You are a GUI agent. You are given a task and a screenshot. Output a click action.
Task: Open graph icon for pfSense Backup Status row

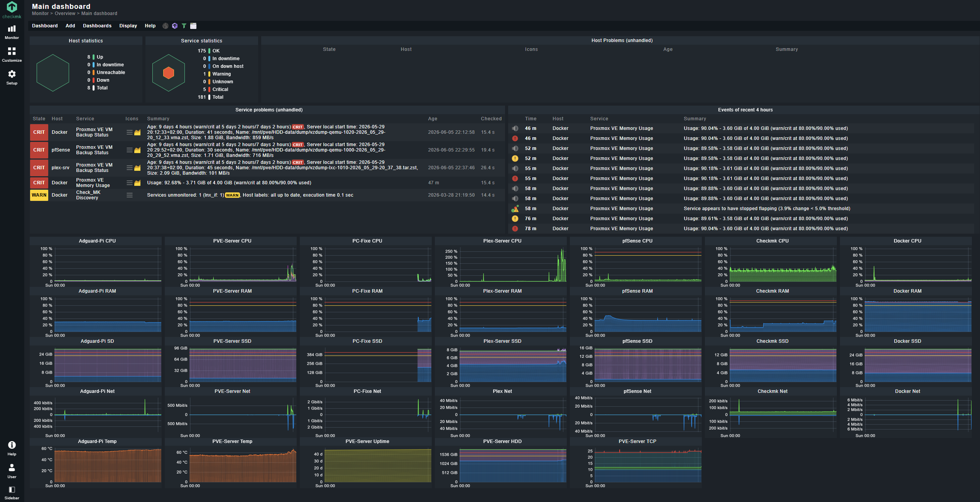click(137, 150)
